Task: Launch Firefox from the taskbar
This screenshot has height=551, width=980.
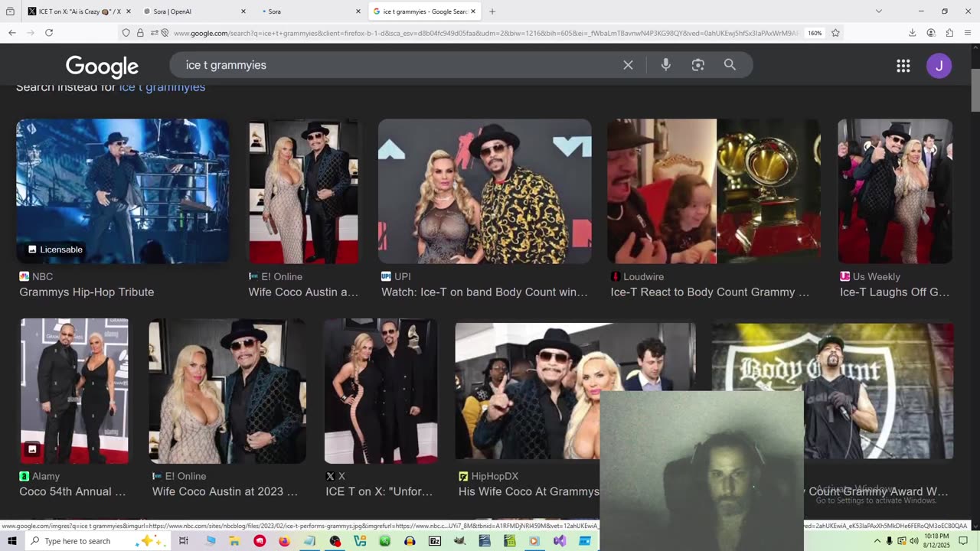Action: [284, 541]
